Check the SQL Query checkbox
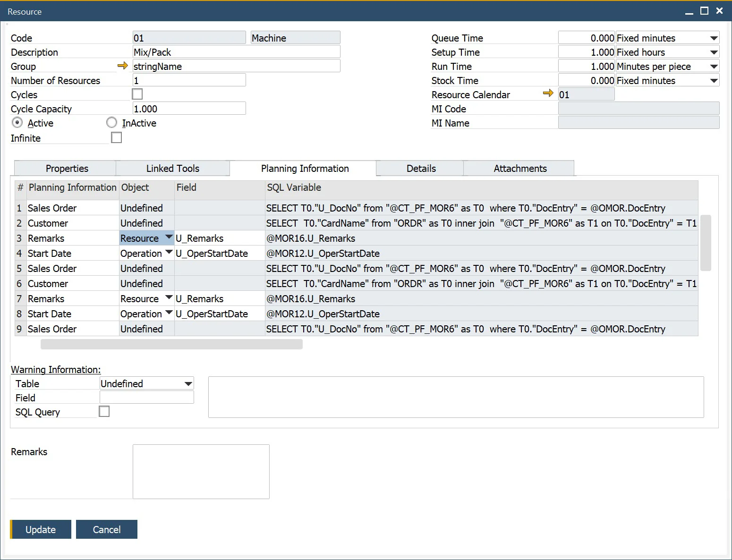This screenshot has height=560, width=732. [x=104, y=411]
